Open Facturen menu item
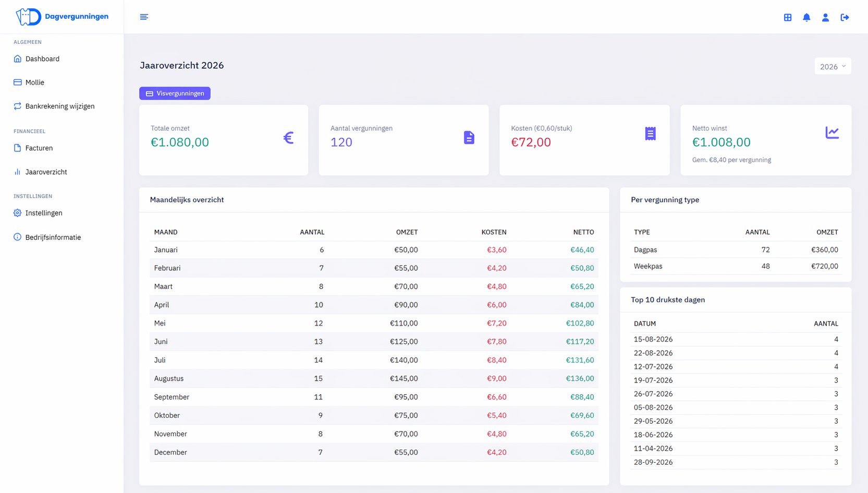This screenshot has width=868, height=493. click(x=39, y=148)
